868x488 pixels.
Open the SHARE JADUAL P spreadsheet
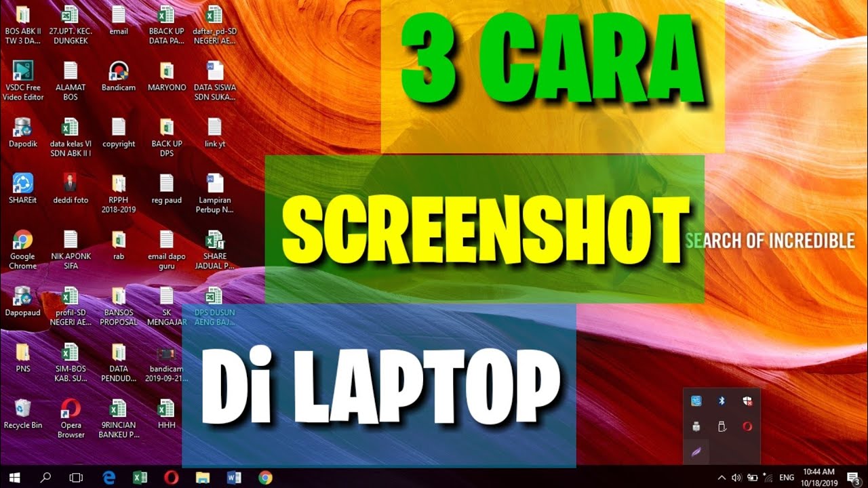click(214, 250)
